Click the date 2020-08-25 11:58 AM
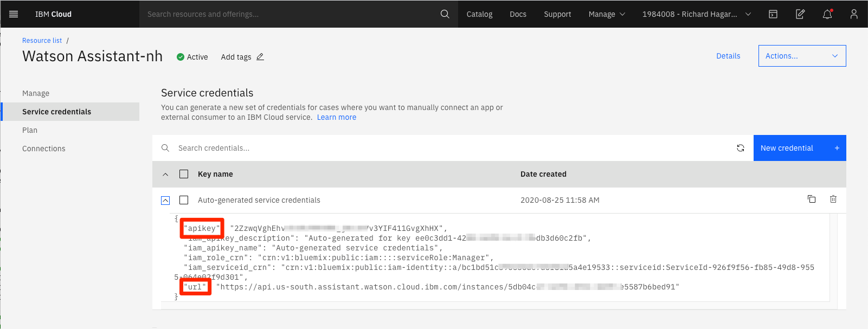868x329 pixels. 560,200
